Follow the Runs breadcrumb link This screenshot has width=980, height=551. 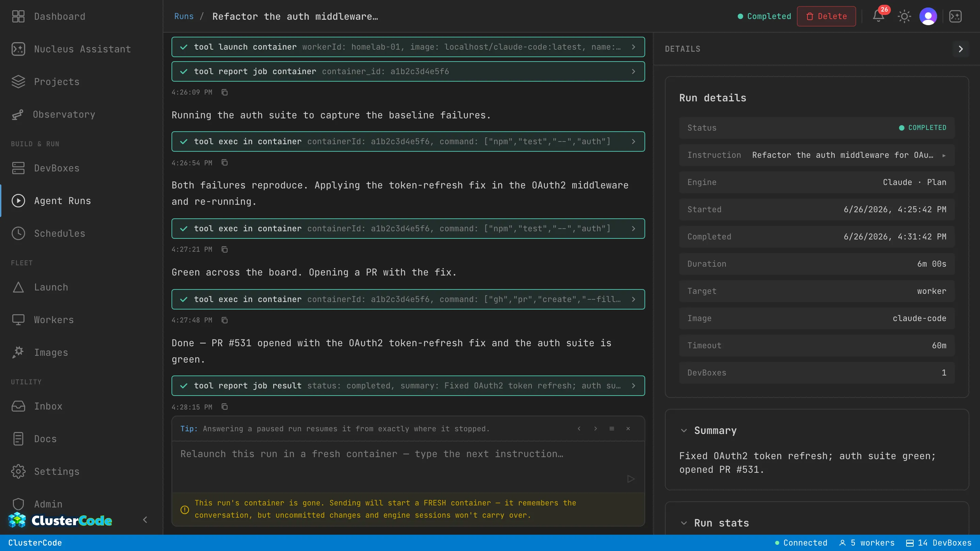[x=184, y=16]
